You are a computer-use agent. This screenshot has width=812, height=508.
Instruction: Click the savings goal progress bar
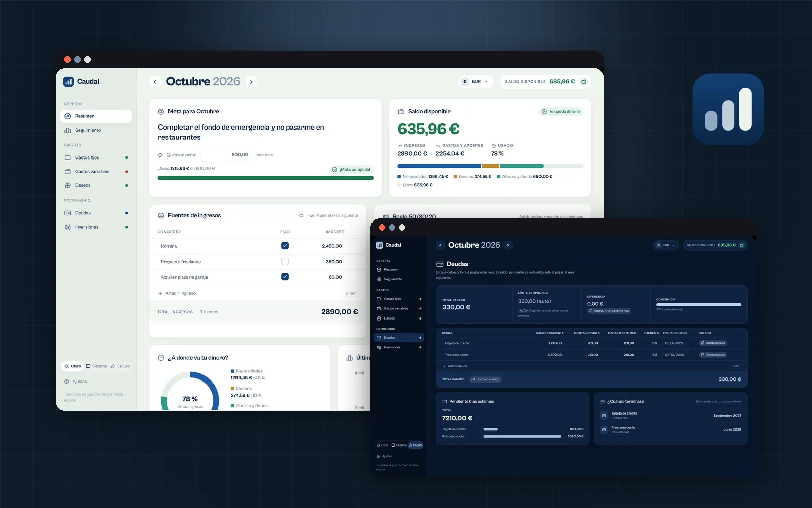coord(265,178)
